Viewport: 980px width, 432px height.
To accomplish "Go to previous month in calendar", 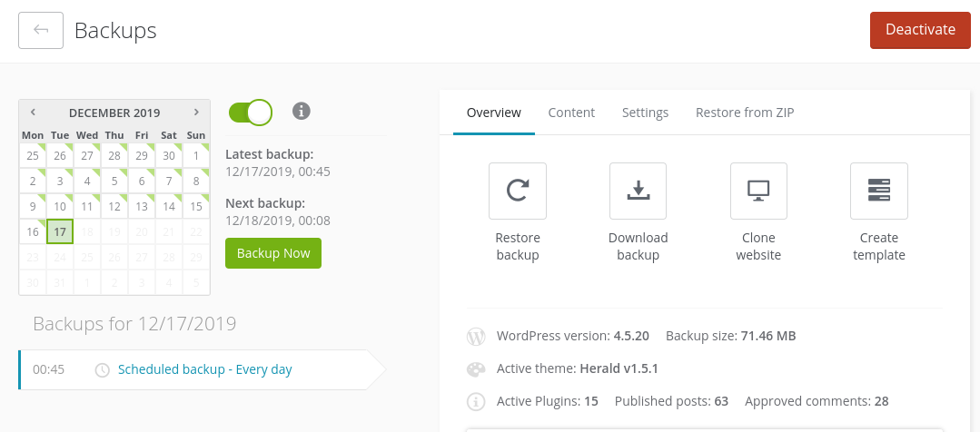I will pos(33,113).
